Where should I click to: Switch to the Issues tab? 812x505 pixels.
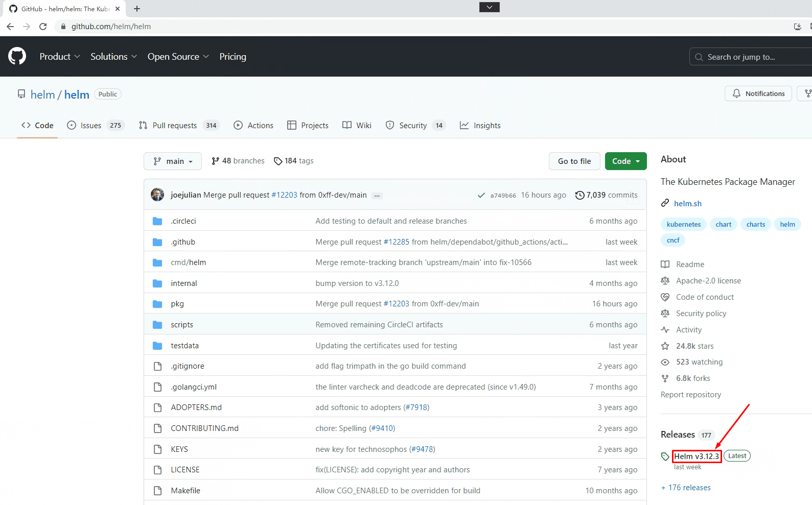pos(96,126)
